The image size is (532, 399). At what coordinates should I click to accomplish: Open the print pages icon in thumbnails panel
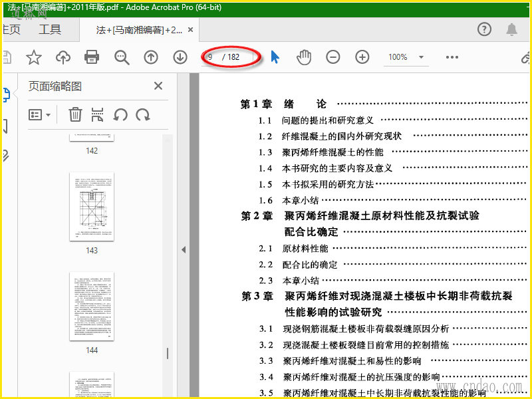pos(97,114)
